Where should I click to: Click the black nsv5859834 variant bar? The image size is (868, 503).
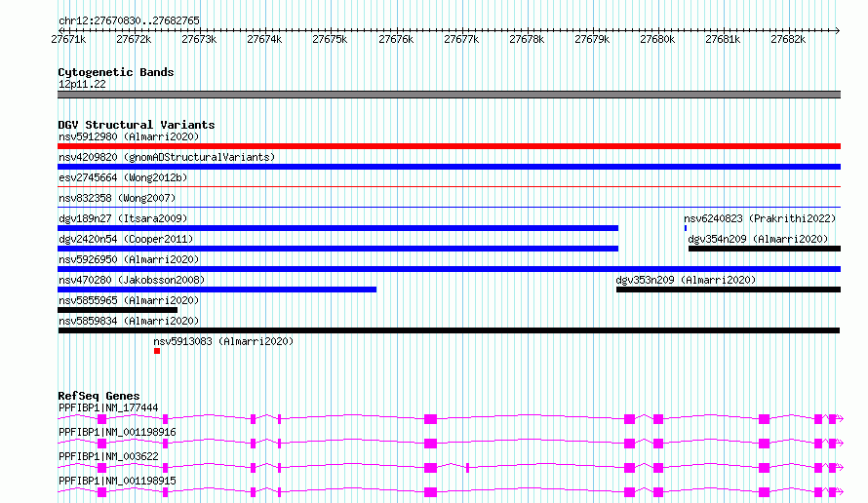449,330
